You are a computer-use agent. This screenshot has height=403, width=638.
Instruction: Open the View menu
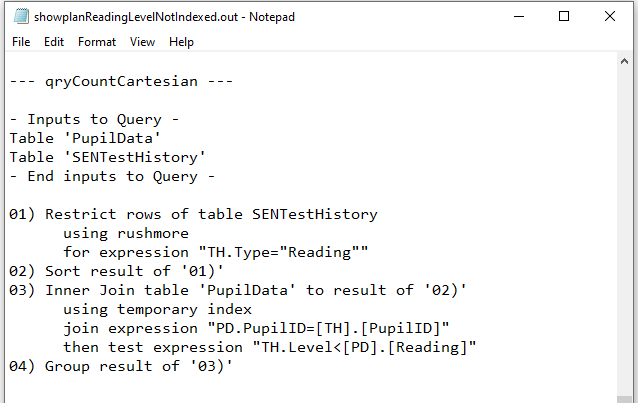pos(142,42)
